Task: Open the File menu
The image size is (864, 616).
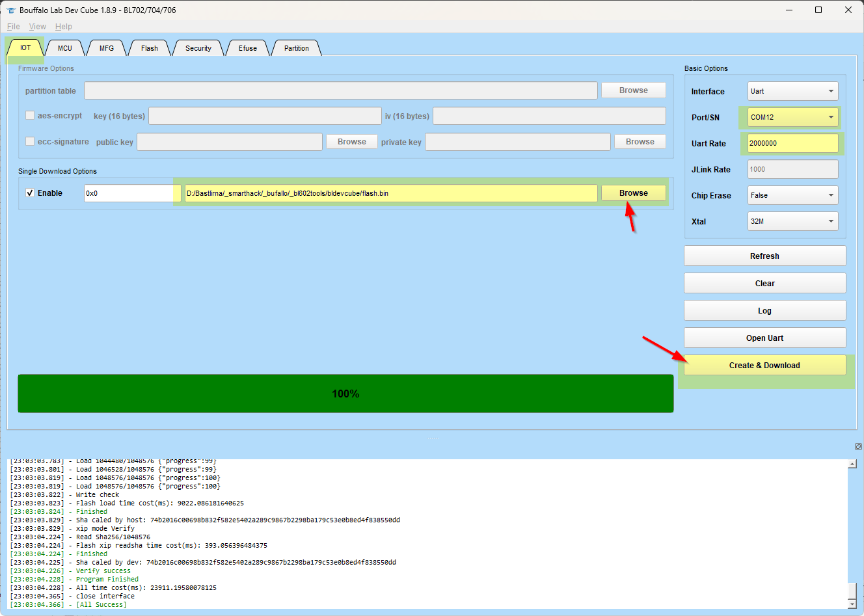Action: [14, 27]
